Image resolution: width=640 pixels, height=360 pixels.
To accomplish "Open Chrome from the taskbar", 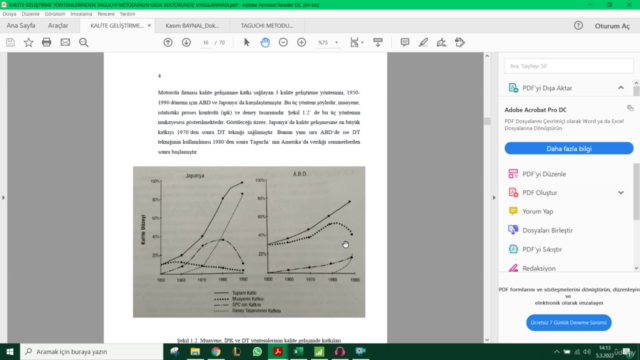I will pos(216,351).
